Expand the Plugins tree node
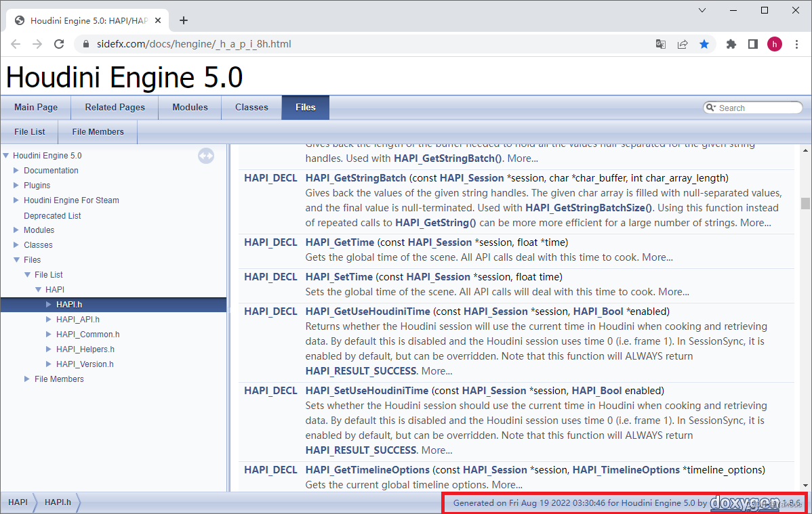 (x=16, y=186)
